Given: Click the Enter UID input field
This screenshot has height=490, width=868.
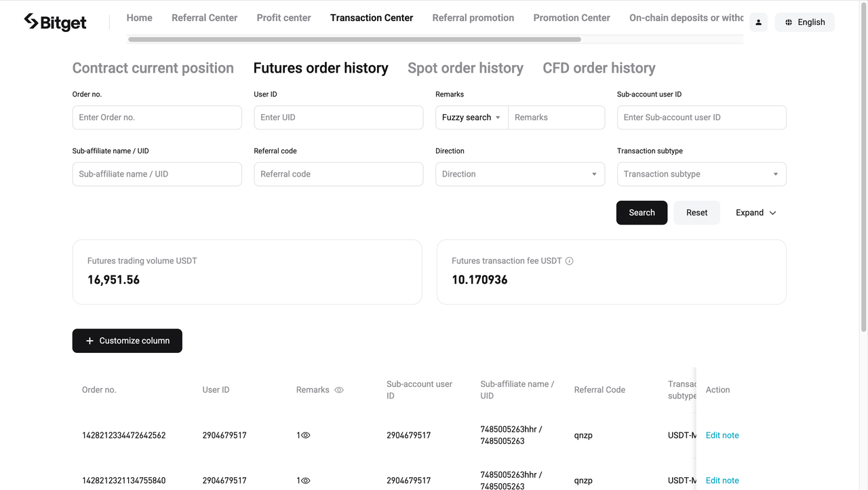Looking at the screenshot, I should pos(338,117).
